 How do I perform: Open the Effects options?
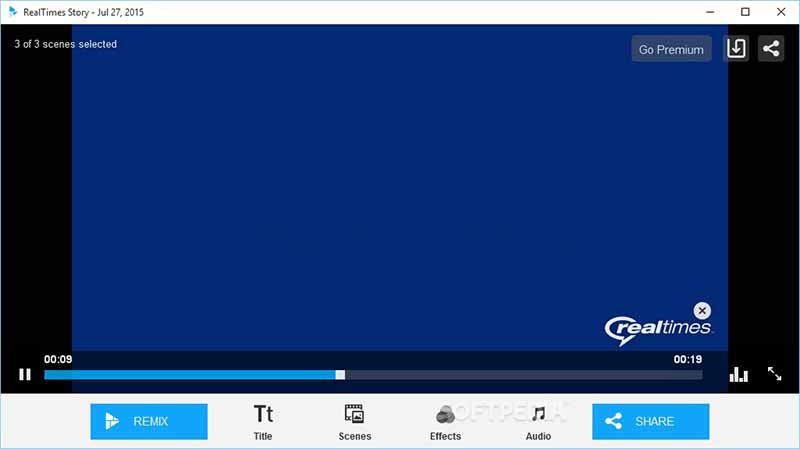tap(445, 422)
